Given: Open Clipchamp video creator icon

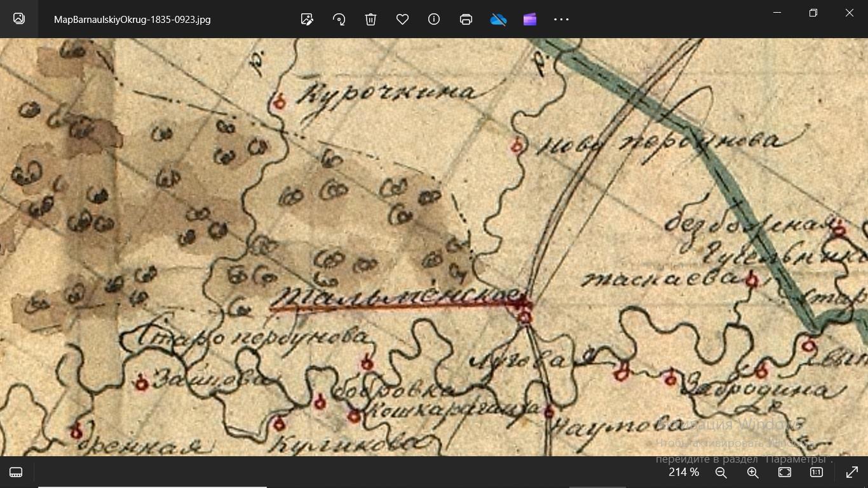Looking at the screenshot, I should tap(530, 19).
